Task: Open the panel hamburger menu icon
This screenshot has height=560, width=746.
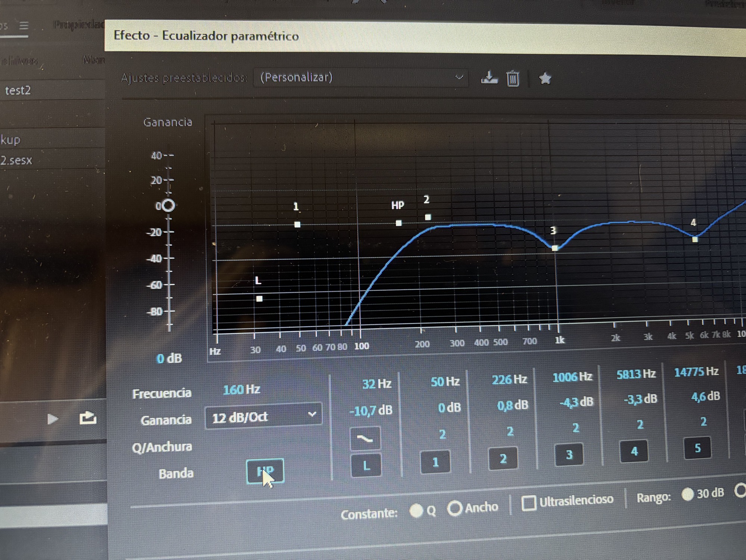Action: 24,26
